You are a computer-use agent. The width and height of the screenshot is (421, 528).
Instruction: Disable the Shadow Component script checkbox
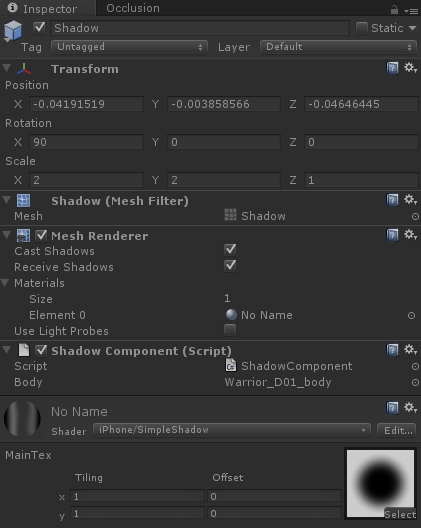click(41, 351)
